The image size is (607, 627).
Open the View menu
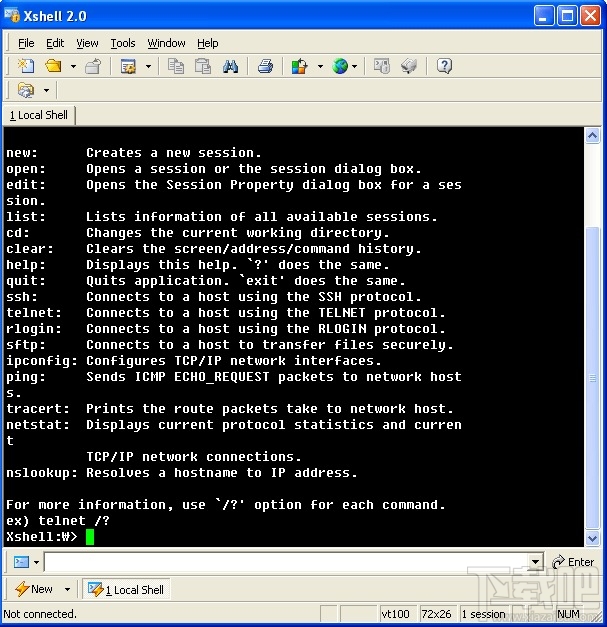(x=87, y=43)
